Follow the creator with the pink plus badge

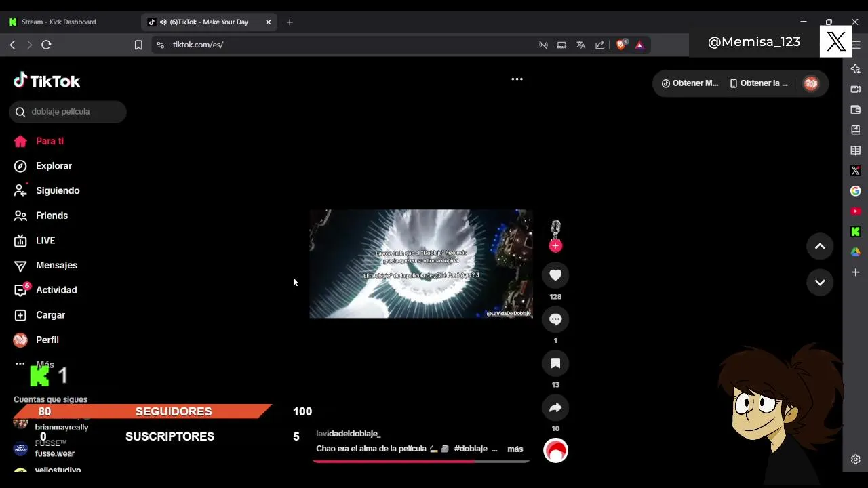[x=555, y=245]
